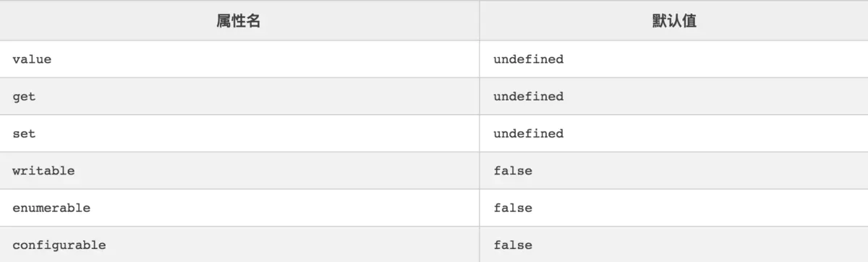
Task: Click undefined default in the value row
Action: (529, 59)
